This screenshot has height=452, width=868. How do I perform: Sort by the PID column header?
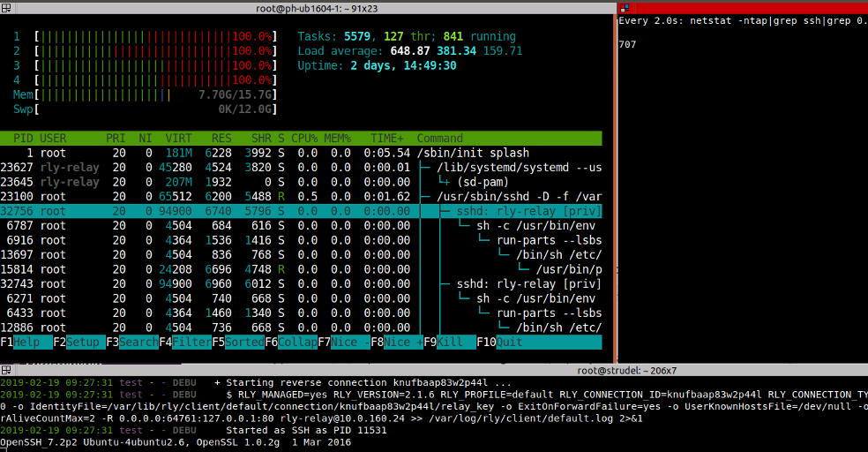click(x=23, y=138)
